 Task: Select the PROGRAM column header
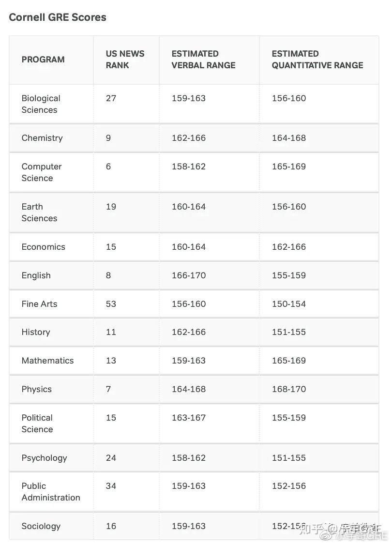(43, 60)
